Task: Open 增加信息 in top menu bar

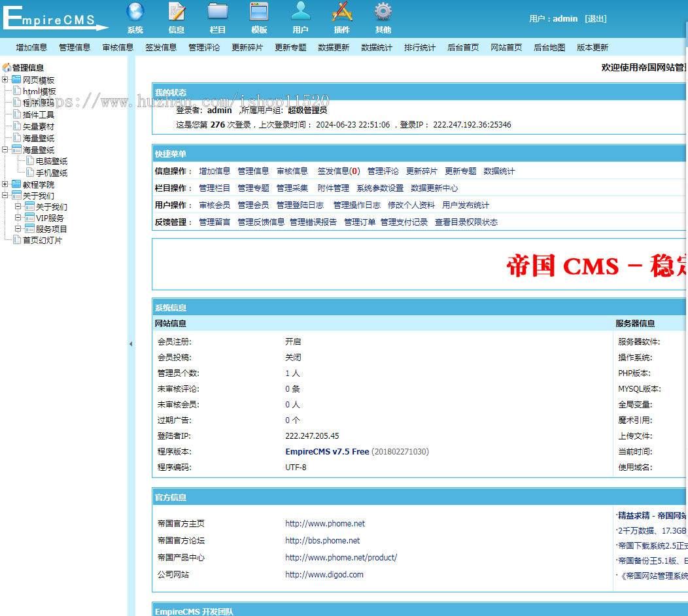Action: click(31, 47)
